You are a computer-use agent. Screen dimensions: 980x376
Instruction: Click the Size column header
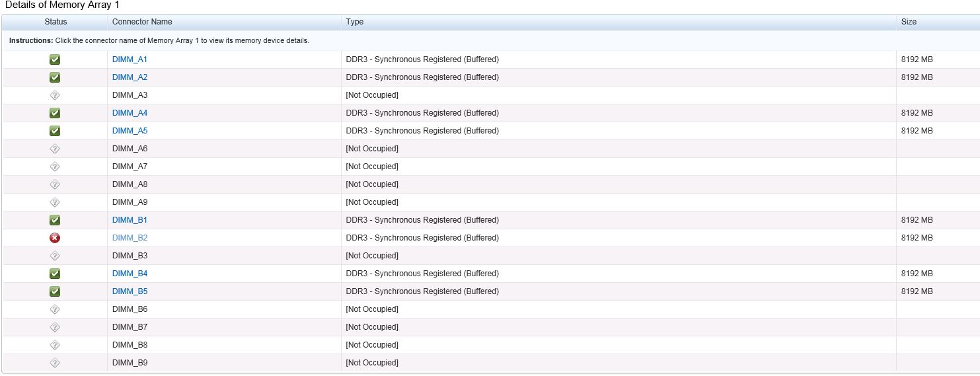coord(909,22)
